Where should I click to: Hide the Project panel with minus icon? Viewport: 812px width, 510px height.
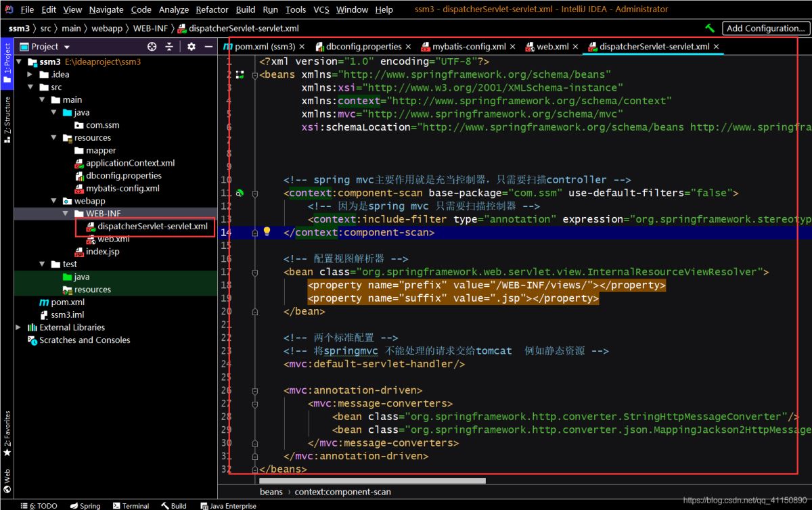[x=209, y=47]
